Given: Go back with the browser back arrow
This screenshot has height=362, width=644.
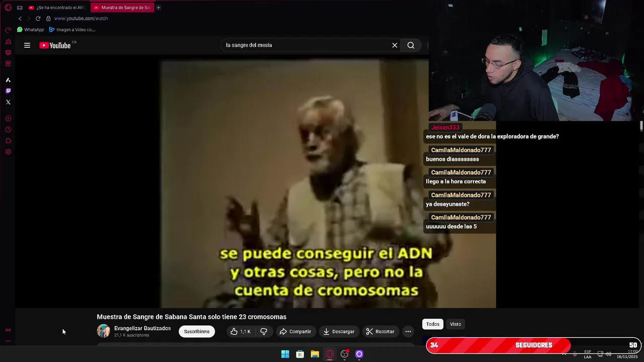Looking at the screenshot, I should 20,19.
